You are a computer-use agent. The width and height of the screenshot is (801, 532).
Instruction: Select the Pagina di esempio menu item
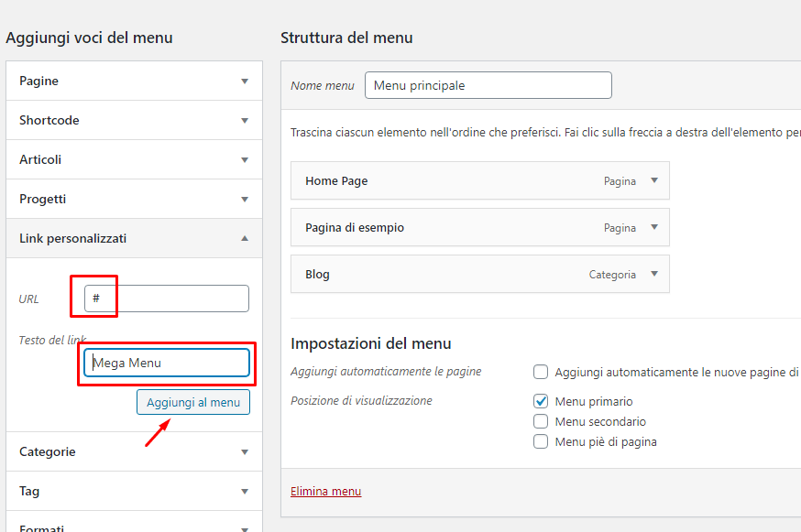click(480, 227)
